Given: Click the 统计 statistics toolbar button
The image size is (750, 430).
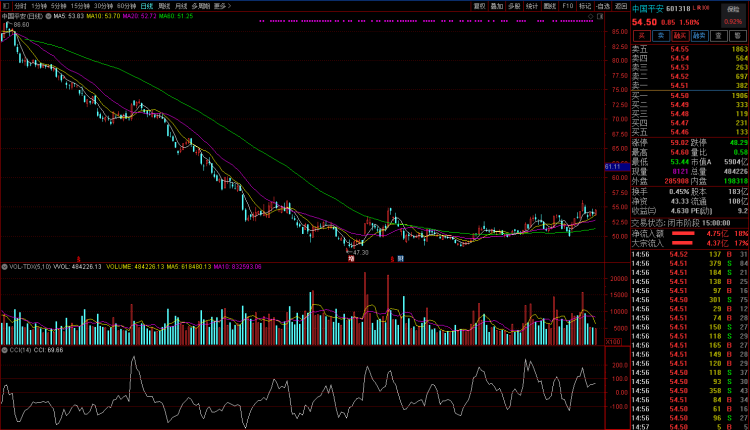Looking at the screenshot, I should (x=532, y=5).
